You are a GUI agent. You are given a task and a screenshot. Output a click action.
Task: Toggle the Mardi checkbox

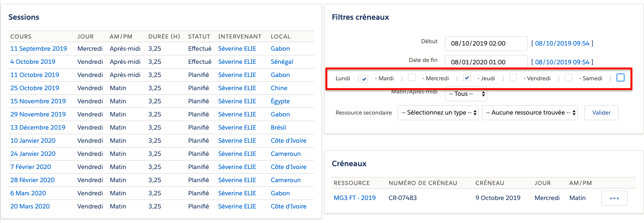coord(411,78)
